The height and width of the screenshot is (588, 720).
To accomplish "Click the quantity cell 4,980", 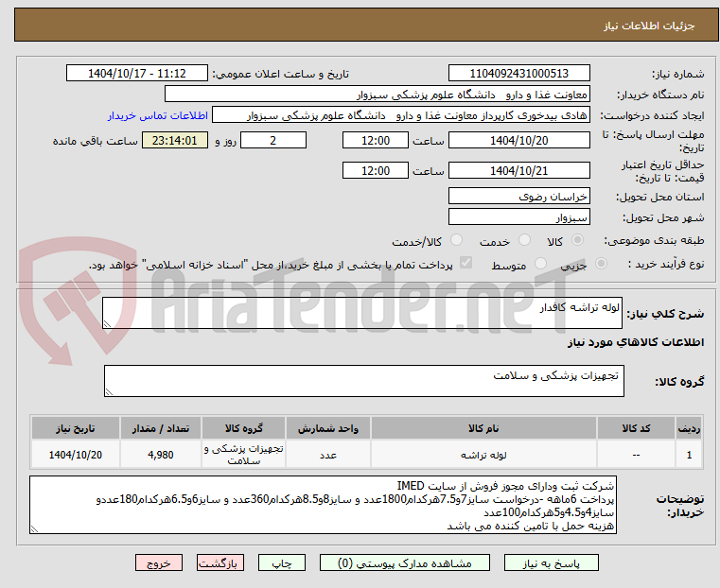I will (x=161, y=455).
